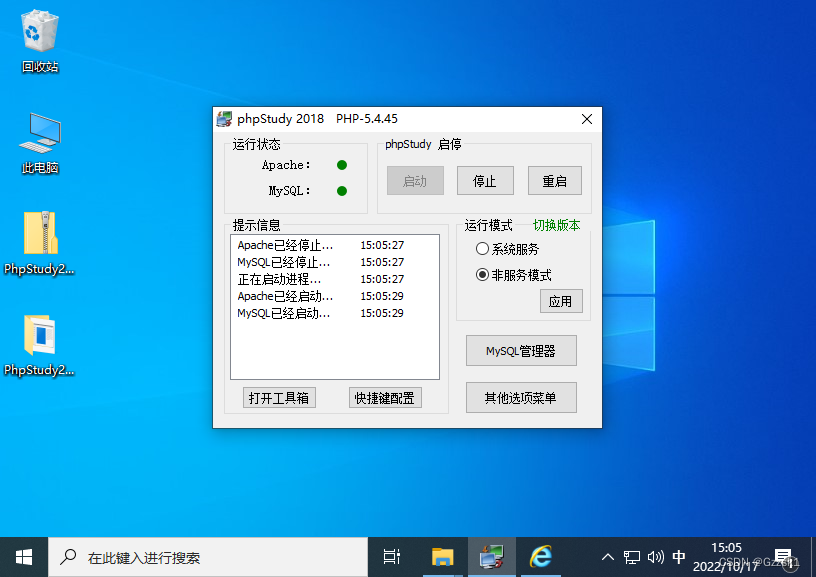Screen dimensions: 816x577
Task: Select the PhpStudy2 folder icon on desktop
Action: [40, 344]
